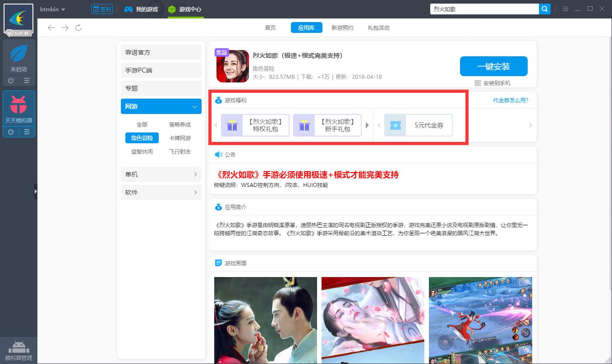Screen dimensions: 612x364
Task: Show next gift packs with right arrow
Action: (367, 125)
